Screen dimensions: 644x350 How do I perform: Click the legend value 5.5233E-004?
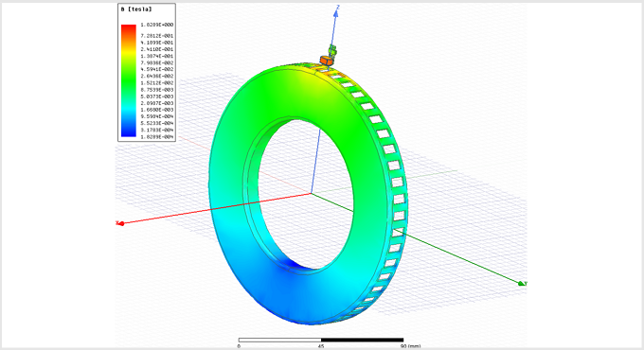(x=157, y=123)
